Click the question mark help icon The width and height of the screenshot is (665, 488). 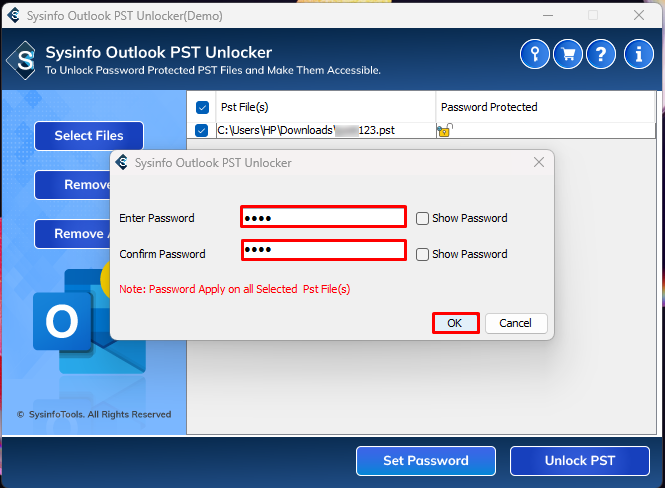pos(602,54)
